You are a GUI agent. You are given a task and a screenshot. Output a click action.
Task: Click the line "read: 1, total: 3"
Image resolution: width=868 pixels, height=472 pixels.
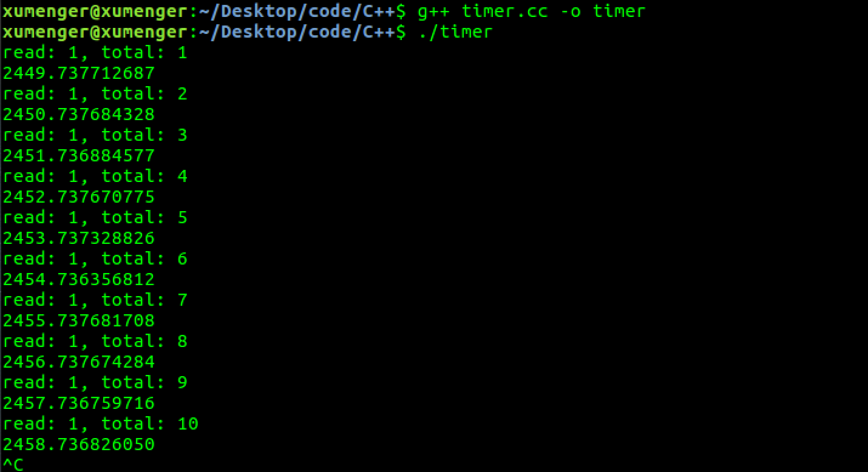click(x=95, y=135)
